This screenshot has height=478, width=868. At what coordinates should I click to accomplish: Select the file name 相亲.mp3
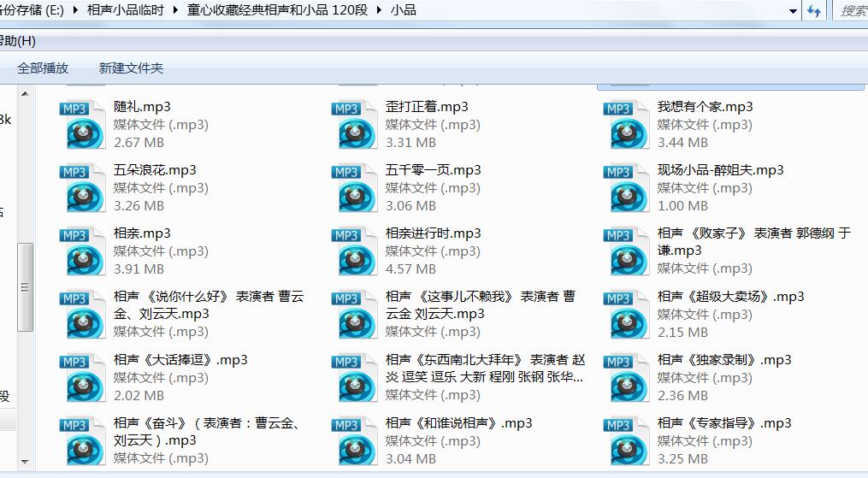(x=142, y=233)
